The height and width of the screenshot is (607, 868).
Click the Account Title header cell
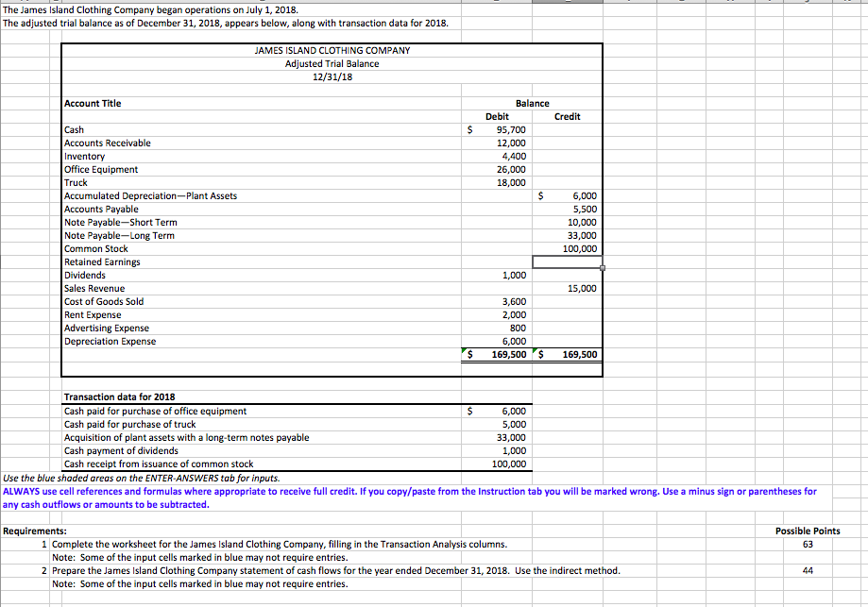[93, 104]
